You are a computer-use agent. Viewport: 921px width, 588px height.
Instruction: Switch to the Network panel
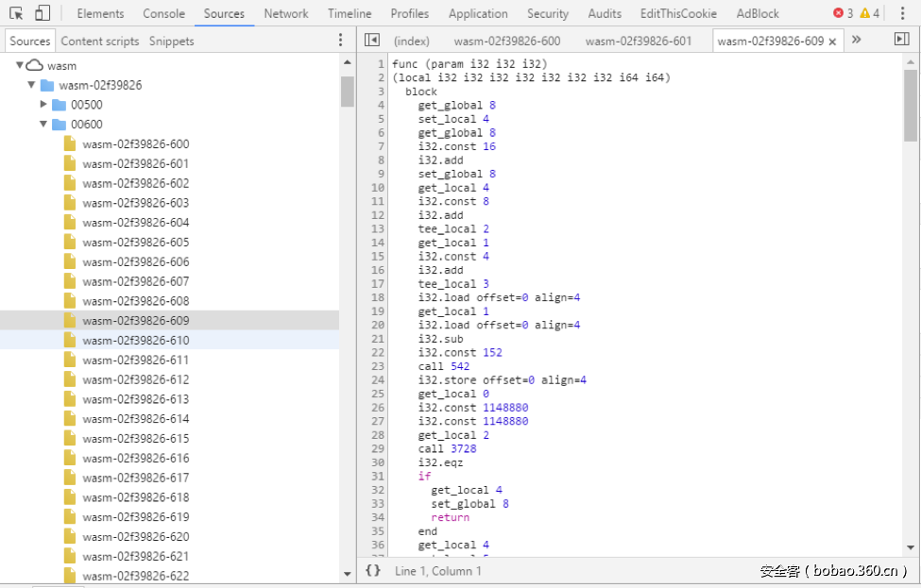[286, 13]
